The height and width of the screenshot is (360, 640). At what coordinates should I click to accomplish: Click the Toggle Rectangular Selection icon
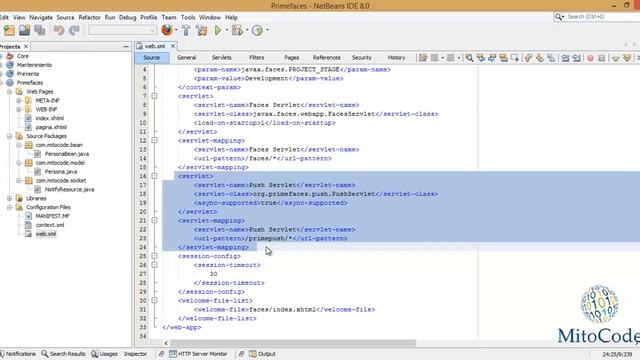(515, 58)
